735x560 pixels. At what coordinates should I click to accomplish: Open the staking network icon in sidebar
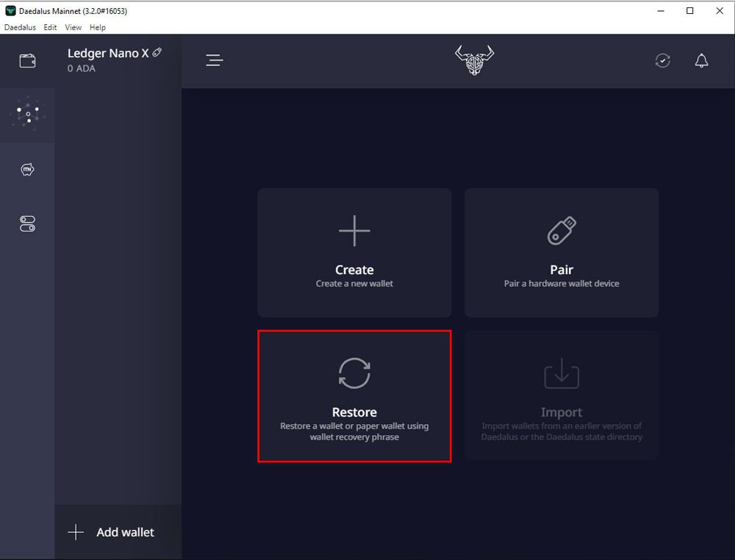tap(27, 115)
